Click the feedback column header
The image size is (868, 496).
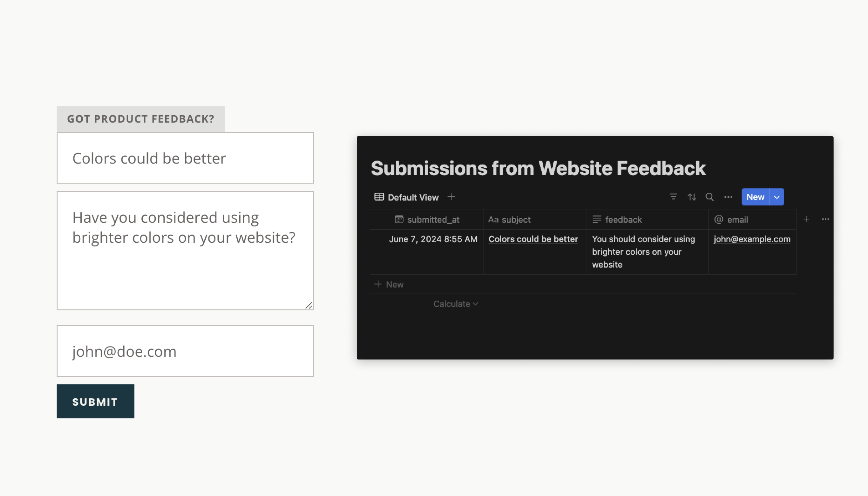click(x=623, y=220)
